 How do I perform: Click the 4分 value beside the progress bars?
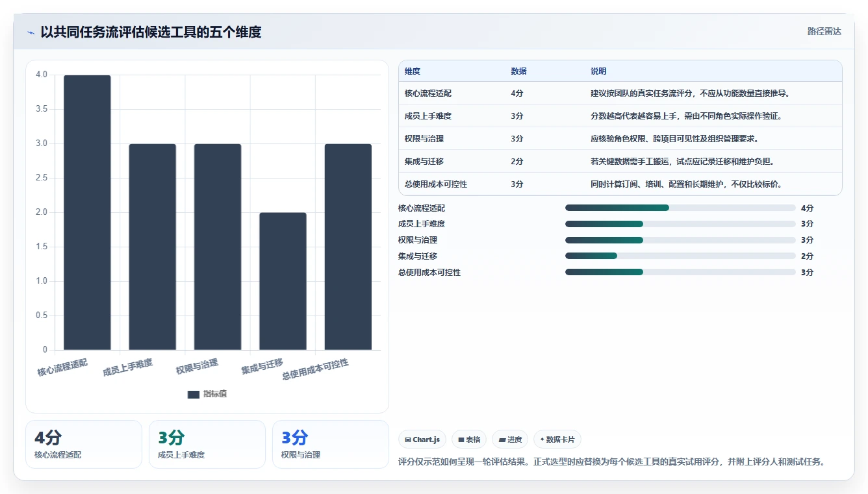click(807, 208)
